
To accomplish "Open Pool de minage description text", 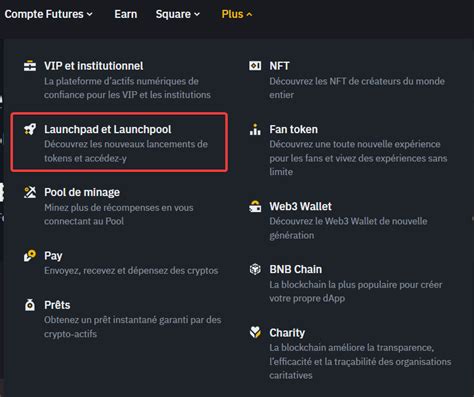I will (119, 214).
